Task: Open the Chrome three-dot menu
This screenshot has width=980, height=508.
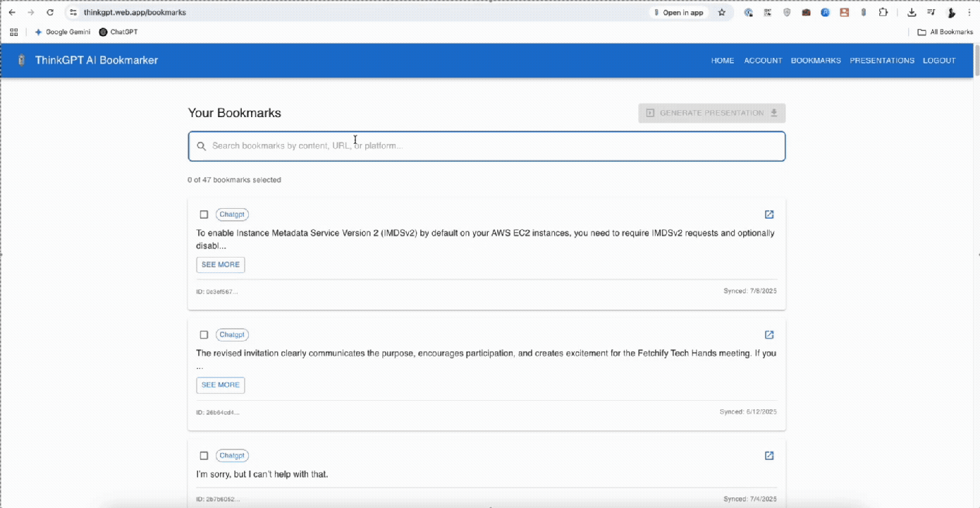Action: [x=969, y=13]
